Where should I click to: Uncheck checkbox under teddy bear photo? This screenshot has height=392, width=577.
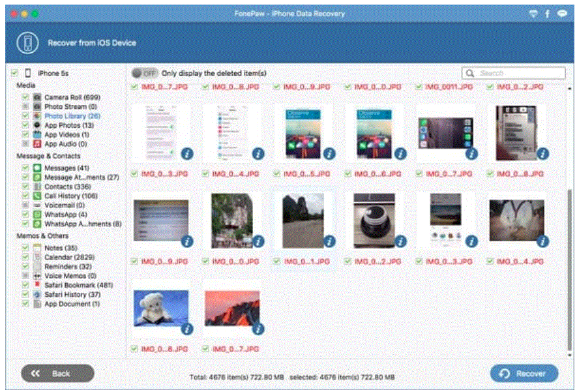(x=134, y=348)
